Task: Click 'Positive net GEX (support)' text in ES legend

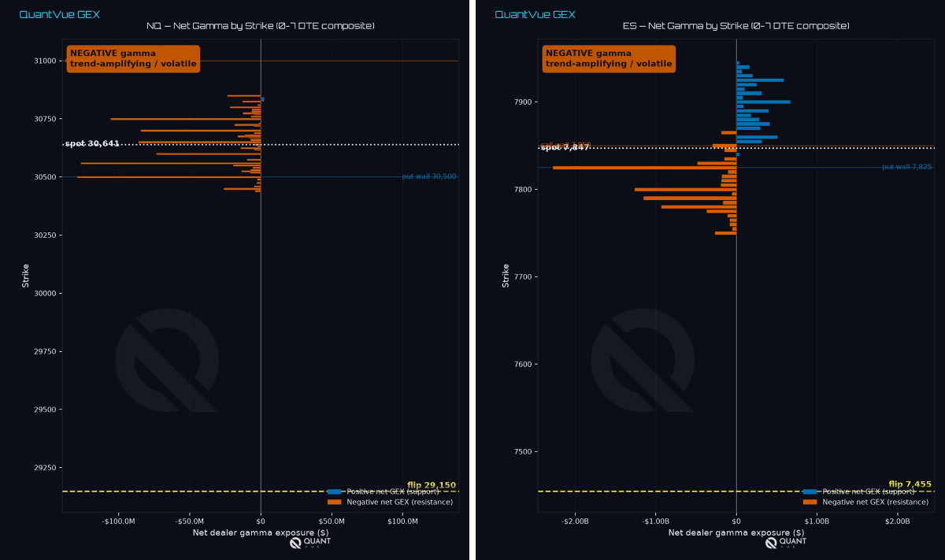Action: click(869, 491)
